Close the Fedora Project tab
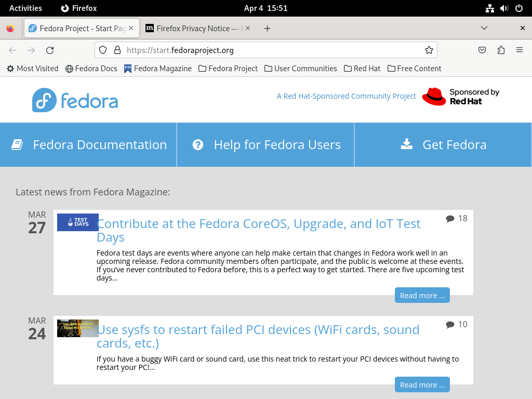Image resolution: width=532 pixels, height=399 pixels. click(x=131, y=28)
